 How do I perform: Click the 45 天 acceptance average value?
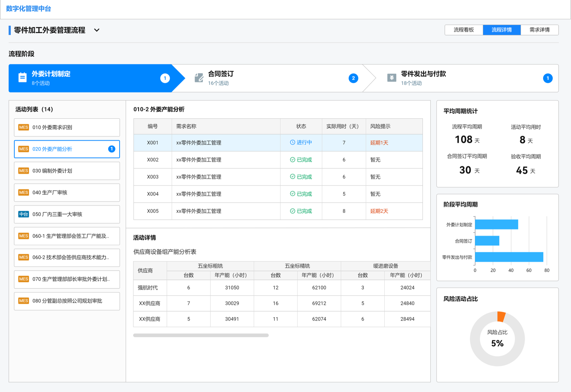526,170
